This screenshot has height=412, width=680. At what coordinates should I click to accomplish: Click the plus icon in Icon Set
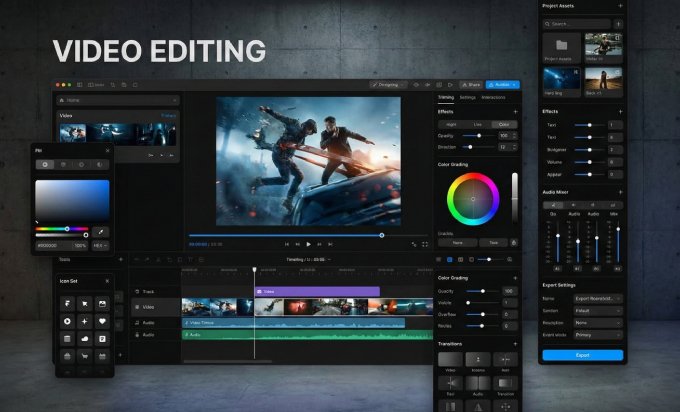(84, 321)
